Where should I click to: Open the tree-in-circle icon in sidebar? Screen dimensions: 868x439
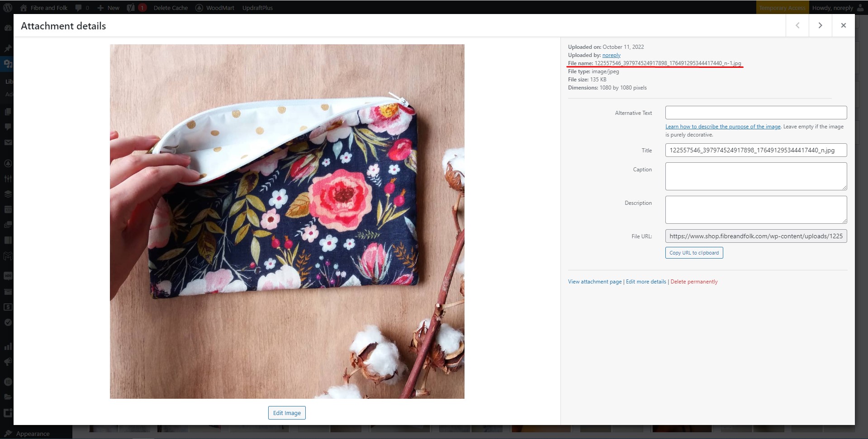point(8,163)
